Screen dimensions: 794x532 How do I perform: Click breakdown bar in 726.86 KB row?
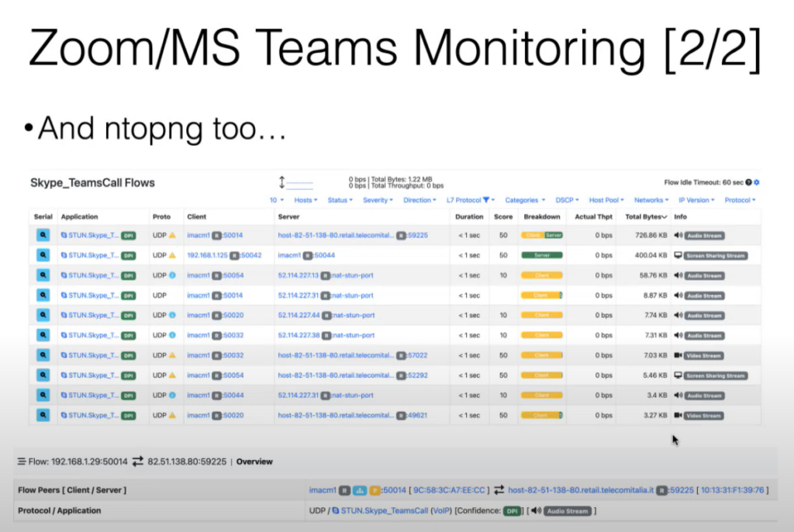coord(542,235)
